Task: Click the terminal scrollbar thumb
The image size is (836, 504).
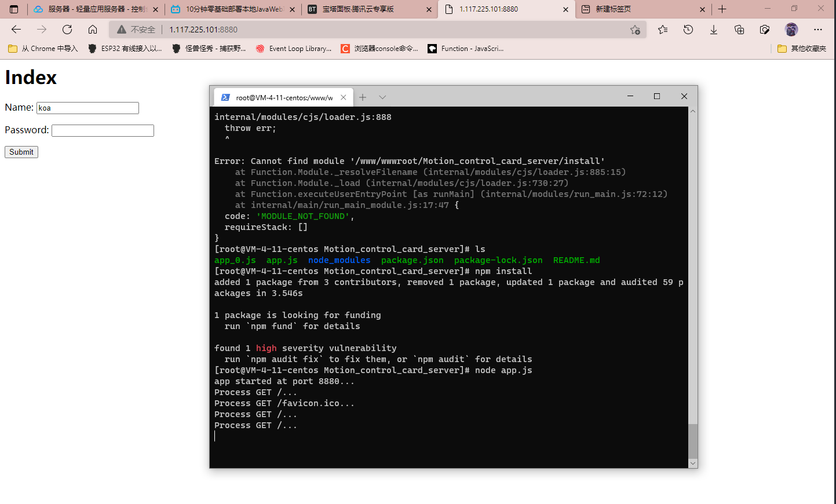Action: (x=693, y=441)
